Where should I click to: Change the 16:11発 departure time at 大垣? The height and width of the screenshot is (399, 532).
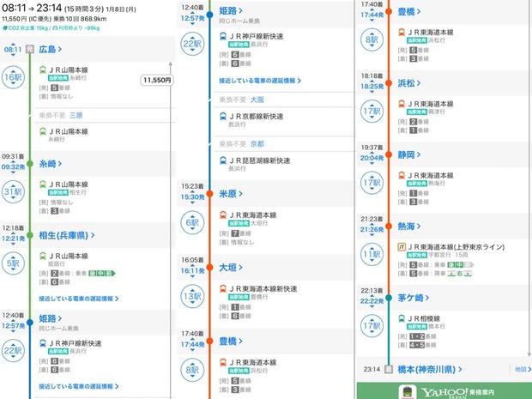[192, 271]
